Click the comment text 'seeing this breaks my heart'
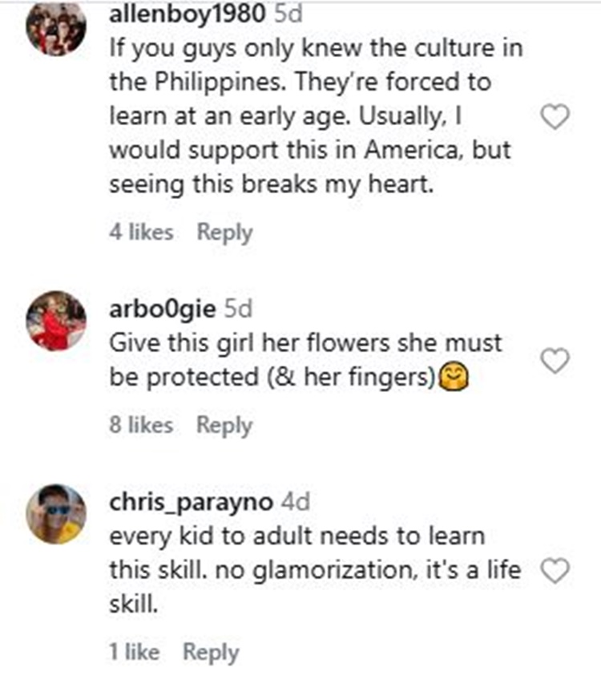This screenshot has width=601, height=700. tap(272, 184)
